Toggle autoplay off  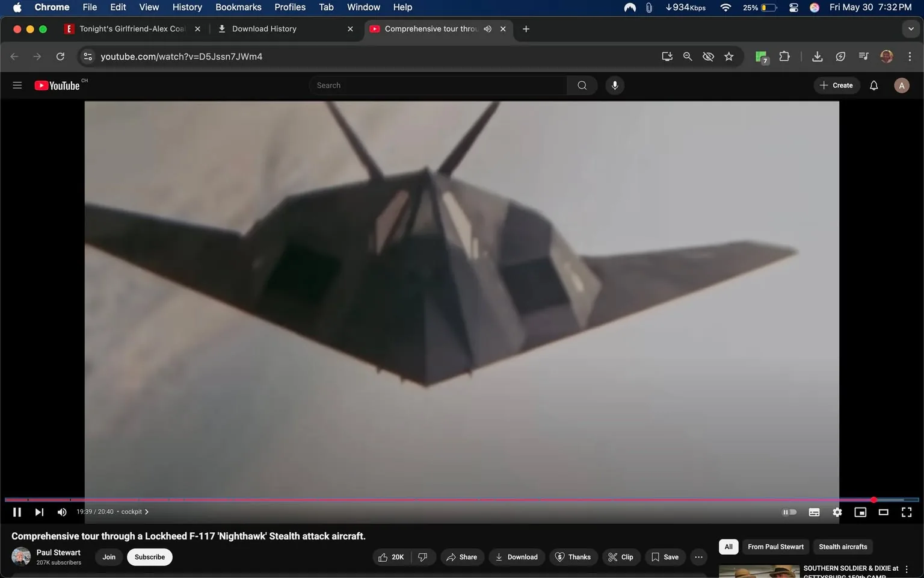tap(790, 512)
